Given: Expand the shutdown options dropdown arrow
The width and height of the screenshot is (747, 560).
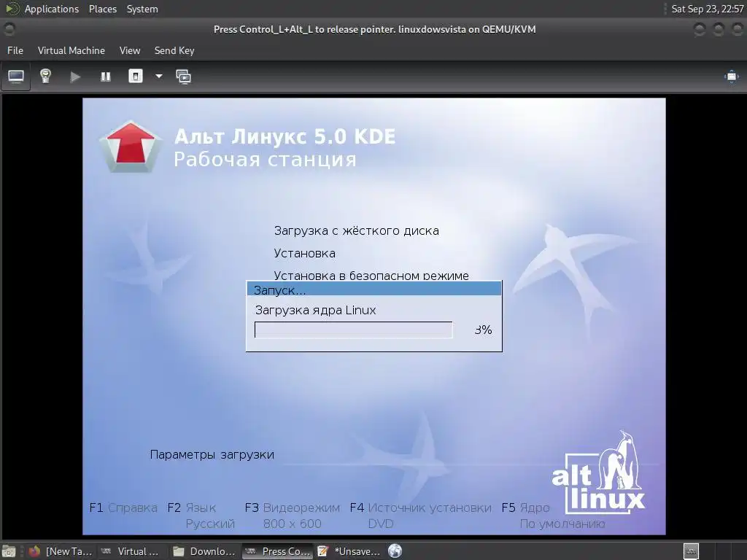Looking at the screenshot, I should coord(158,76).
